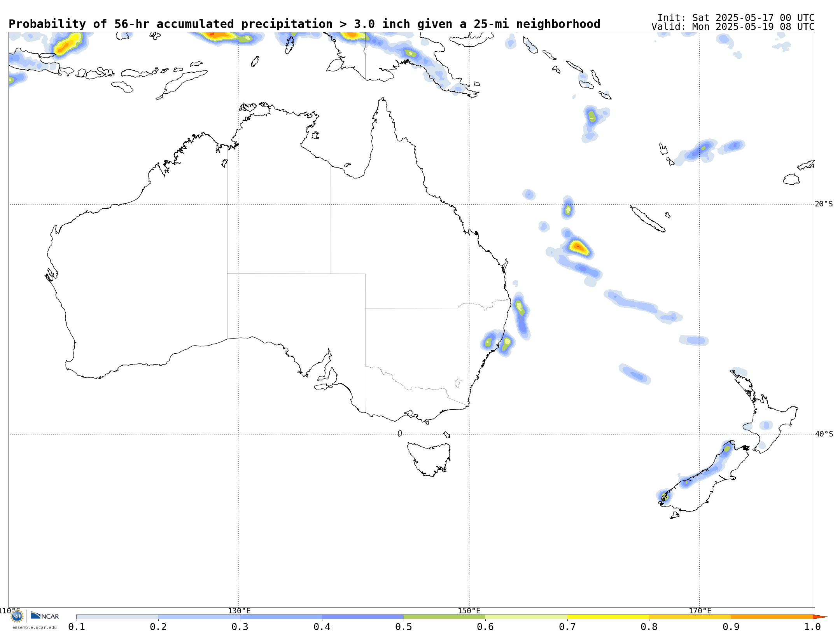Click the 0.1 colorbar tick label
The image size is (840, 632).
[77, 627]
